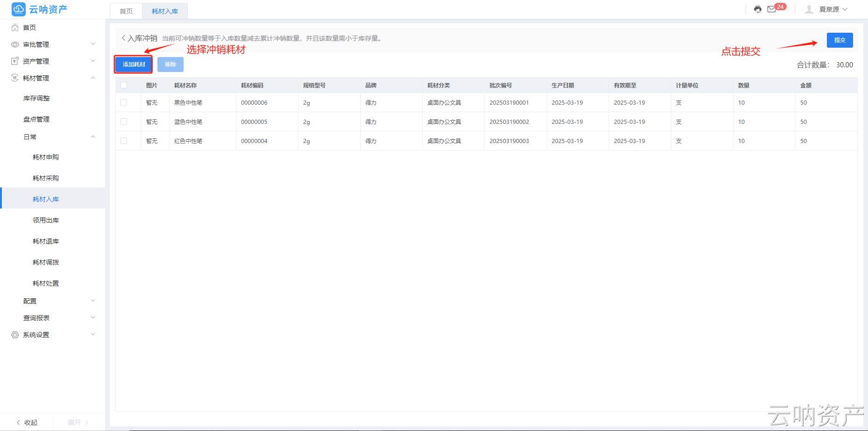The image size is (868, 431).
Task: Open 库存调整 in the sidebar
Action: click(x=36, y=98)
